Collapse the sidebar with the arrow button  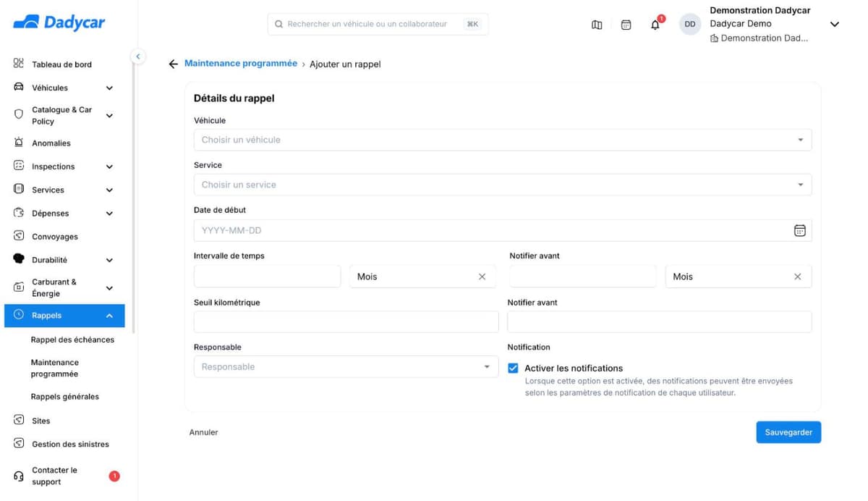137,56
